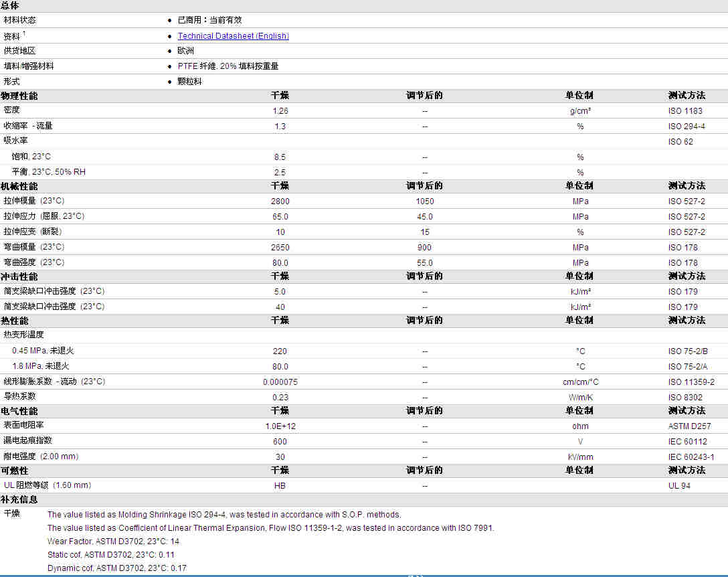728x577 pixels.
Task: Click ISO 75-2/B test method
Action: pos(688,351)
